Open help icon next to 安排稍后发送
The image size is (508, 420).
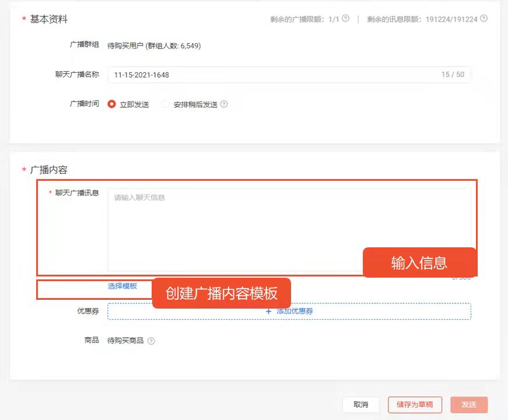pos(224,104)
